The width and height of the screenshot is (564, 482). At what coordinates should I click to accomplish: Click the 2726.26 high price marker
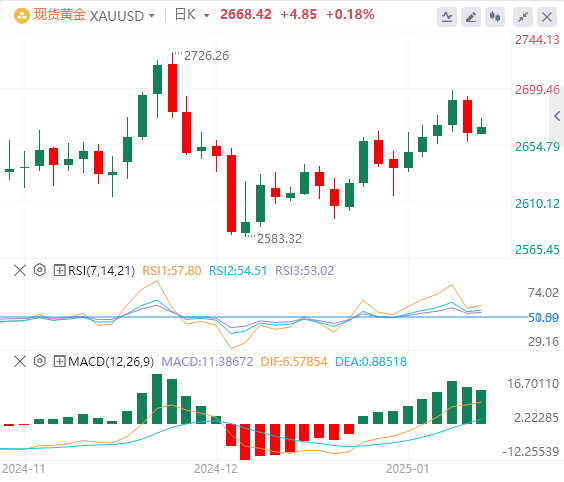coord(206,56)
